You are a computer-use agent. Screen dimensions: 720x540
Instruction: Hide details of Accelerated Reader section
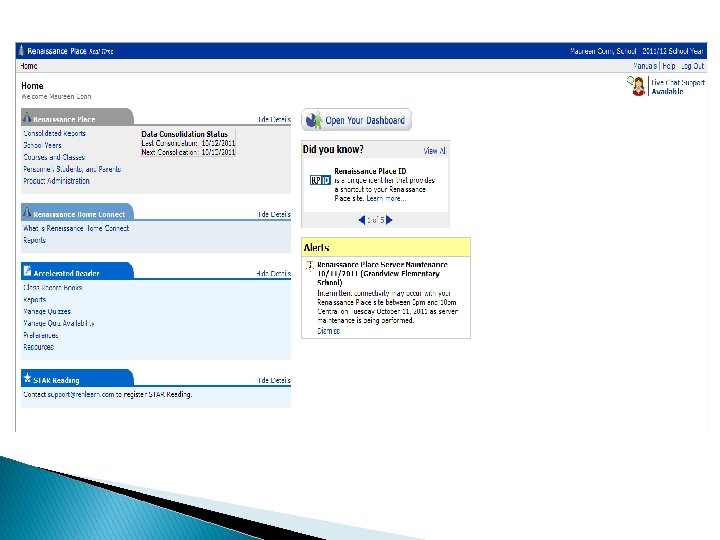pyautogui.click(x=273, y=273)
